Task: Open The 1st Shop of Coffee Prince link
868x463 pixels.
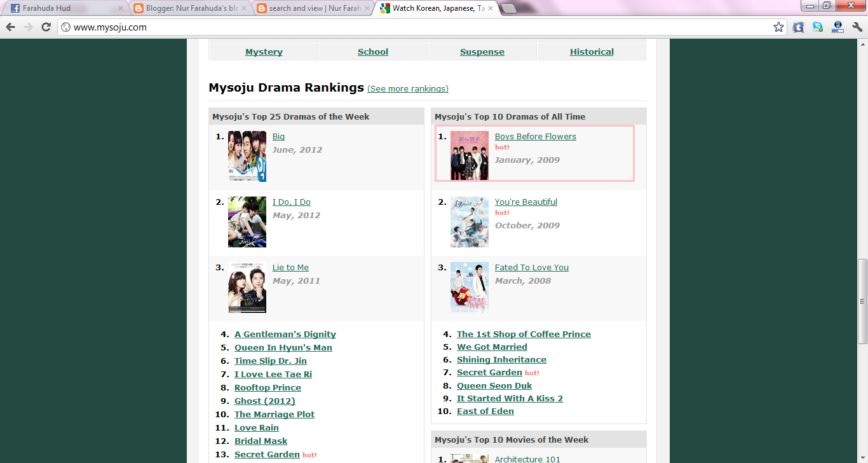Action: tap(524, 335)
